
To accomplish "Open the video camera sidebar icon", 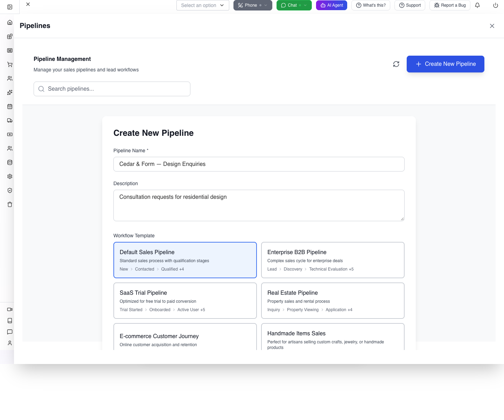I will click(x=10, y=309).
